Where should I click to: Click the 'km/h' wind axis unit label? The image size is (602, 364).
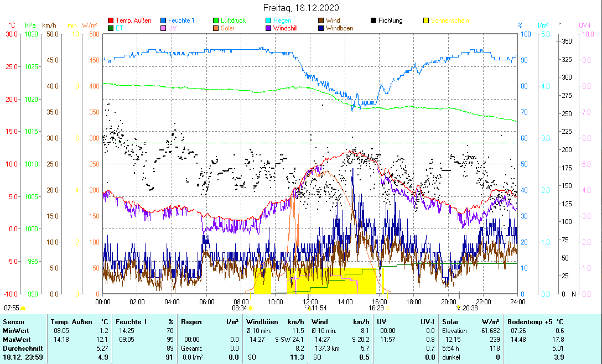(49, 26)
